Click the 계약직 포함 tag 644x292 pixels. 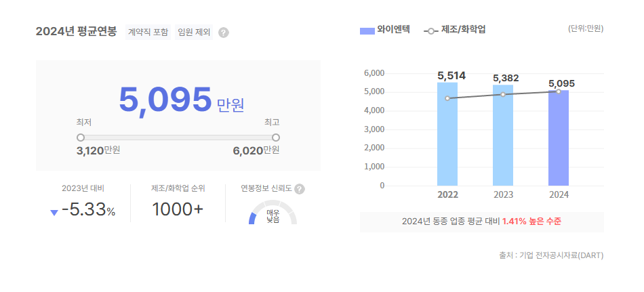pos(148,32)
